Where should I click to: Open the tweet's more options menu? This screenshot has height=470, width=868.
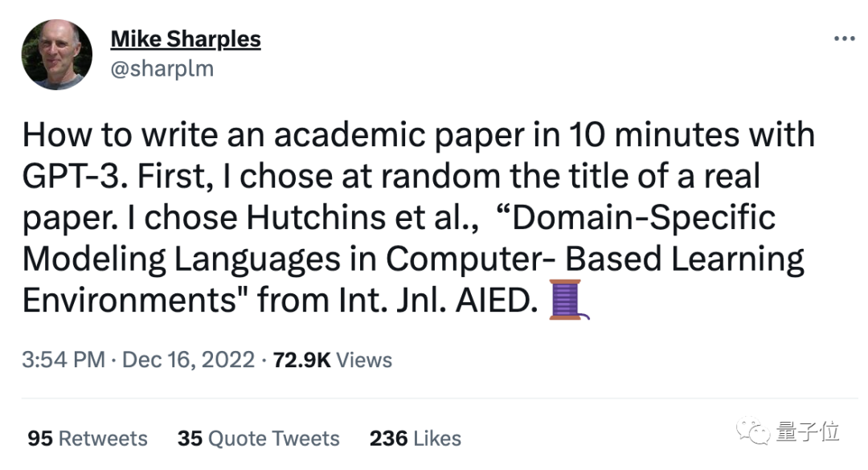(843, 39)
